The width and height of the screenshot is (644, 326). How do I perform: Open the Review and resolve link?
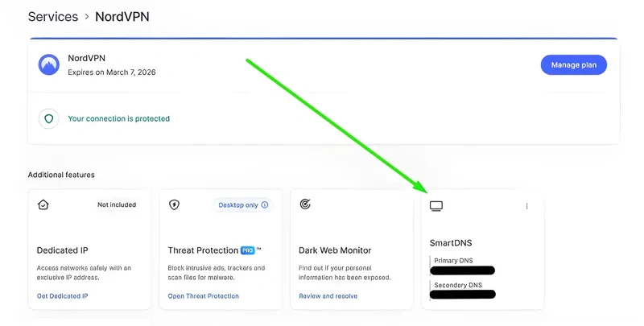[x=328, y=296]
